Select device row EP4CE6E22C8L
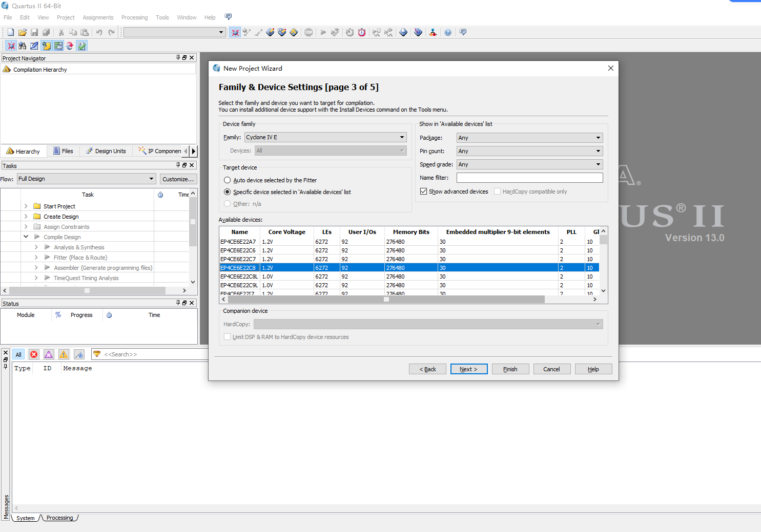 click(x=409, y=276)
